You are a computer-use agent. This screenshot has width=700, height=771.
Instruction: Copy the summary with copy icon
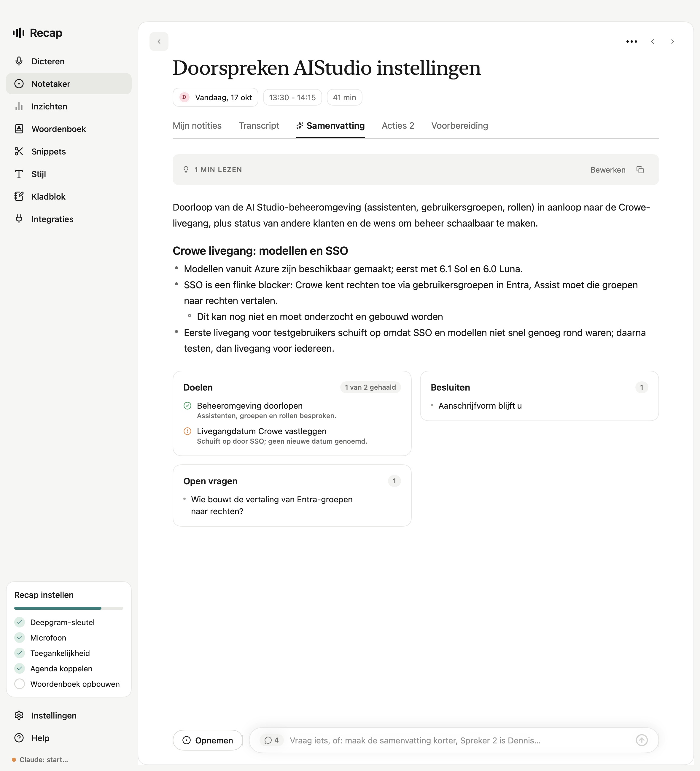click(640, 170)
